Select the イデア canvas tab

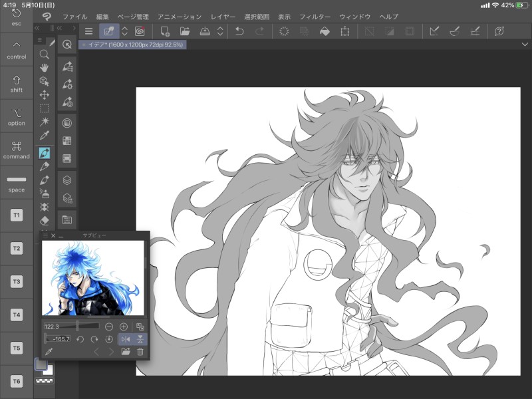point(132,45)
